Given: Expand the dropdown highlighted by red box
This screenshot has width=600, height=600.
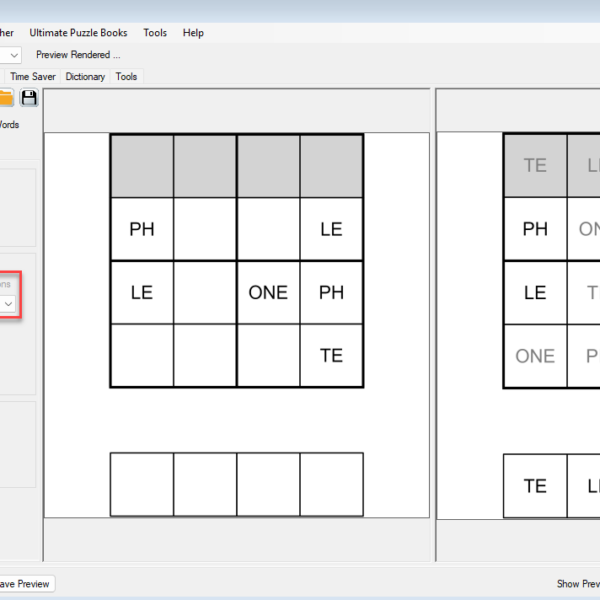Looking at the screenshot, I should tap(8, 303).
